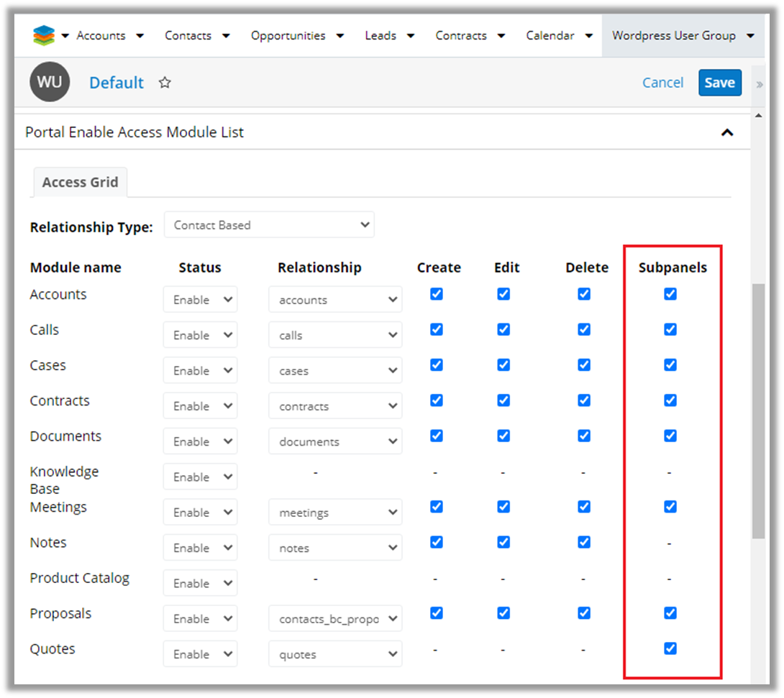Expand the right sidebar double-chevron
This screenshot has height=698, width=784.
pos(760,85)
